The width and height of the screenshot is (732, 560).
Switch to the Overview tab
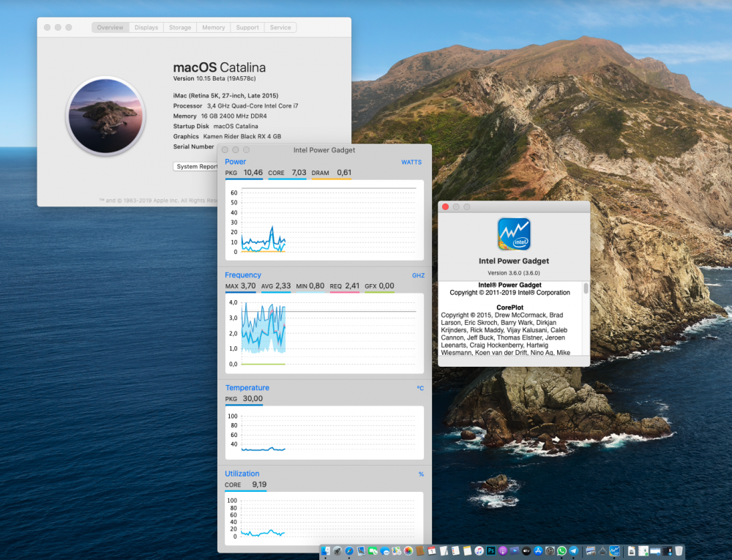(111, 28)
